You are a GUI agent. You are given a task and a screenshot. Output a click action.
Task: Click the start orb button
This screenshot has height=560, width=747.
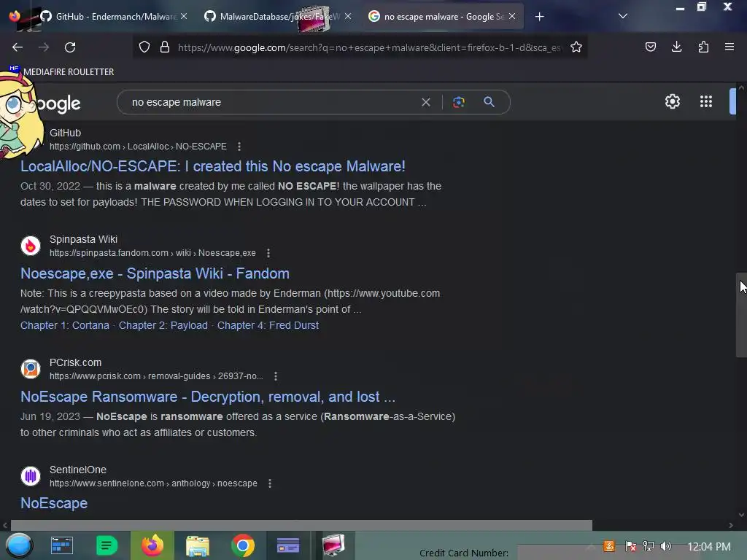(19, 545)
